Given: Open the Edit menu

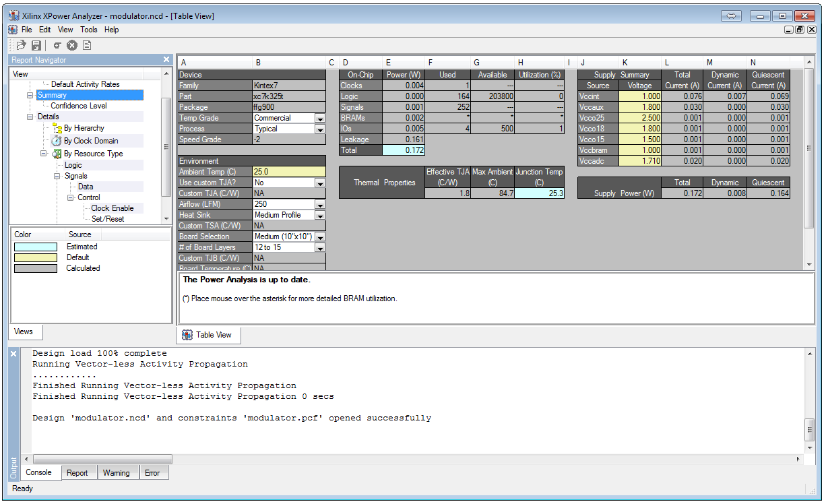Looking at the screenshot, I should click(x=45, y=30).
